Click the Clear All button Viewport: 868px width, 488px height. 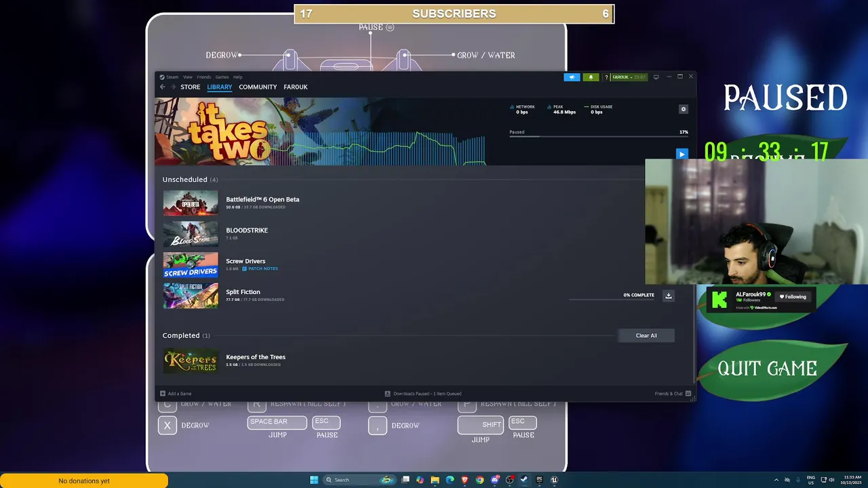point(646,335)
